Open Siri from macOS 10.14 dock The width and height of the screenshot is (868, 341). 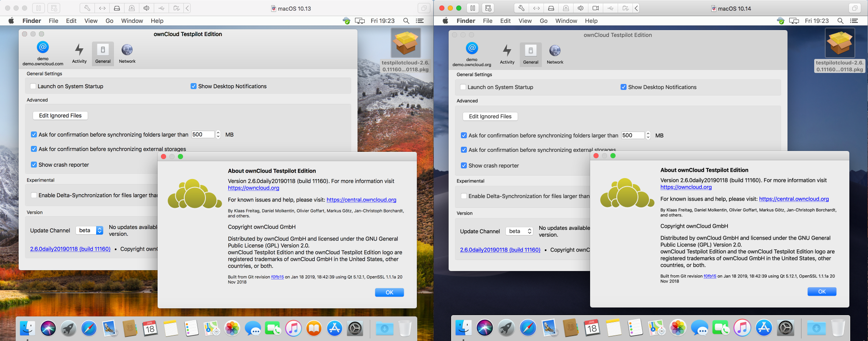[x=485, y=328]
